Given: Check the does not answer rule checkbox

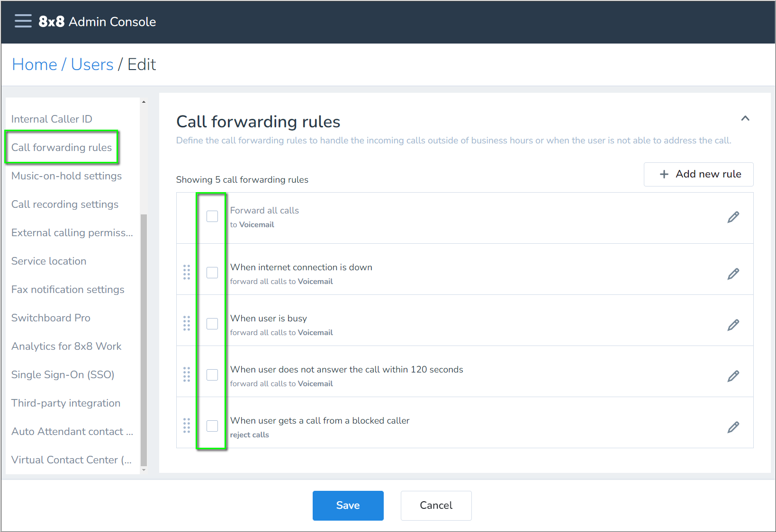Looking at the screenshot, I should 212,374.
